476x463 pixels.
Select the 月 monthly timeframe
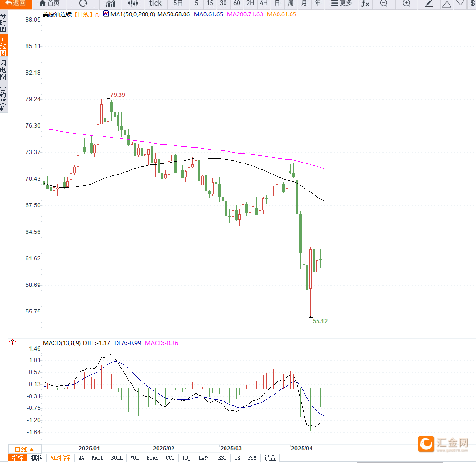point(304,3)
